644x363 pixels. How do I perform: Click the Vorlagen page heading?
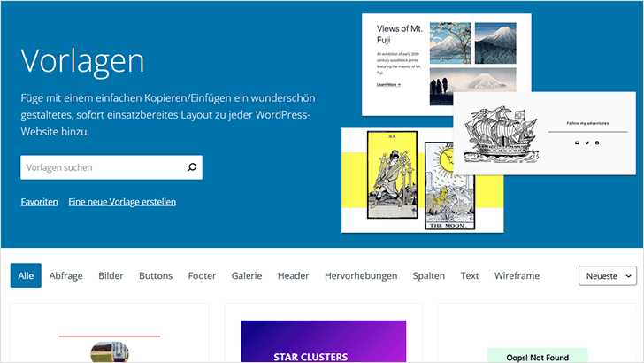click(82, 61)
